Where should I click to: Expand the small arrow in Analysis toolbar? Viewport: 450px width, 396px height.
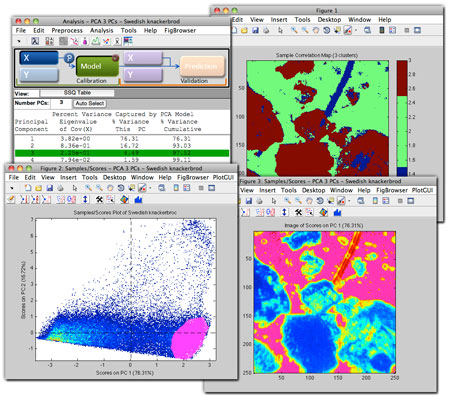19,41
